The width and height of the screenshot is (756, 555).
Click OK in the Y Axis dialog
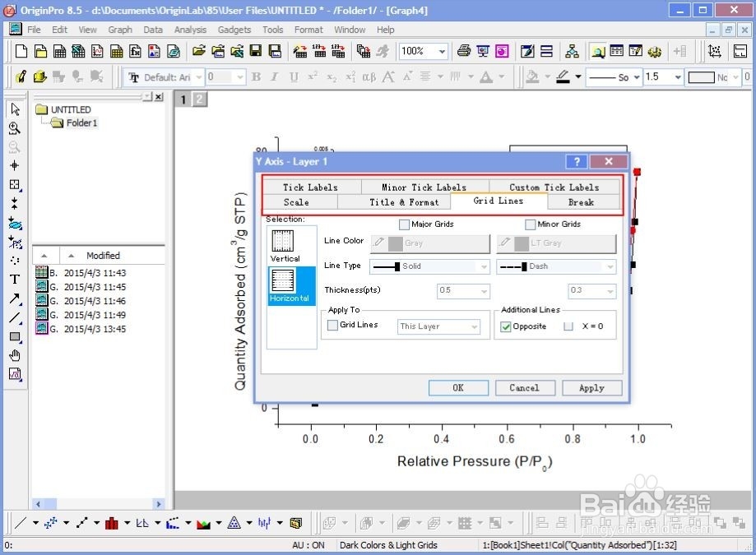click(x=458, y=388)
